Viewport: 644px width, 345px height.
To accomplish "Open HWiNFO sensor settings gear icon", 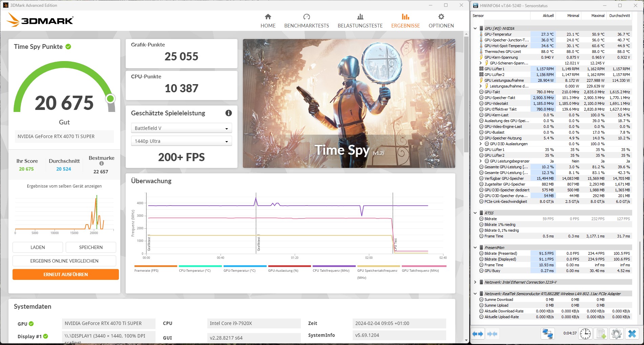I will (x=617, y=334).
